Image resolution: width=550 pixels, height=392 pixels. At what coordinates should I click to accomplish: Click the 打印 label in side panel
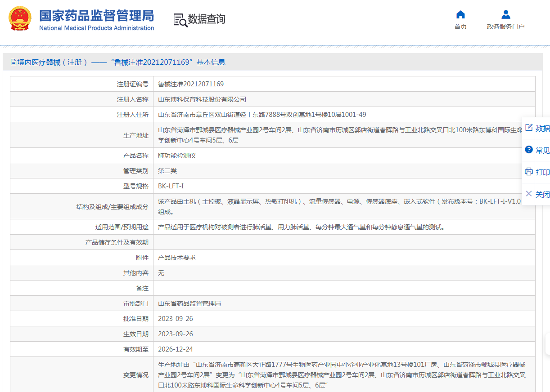click(542, 172)
